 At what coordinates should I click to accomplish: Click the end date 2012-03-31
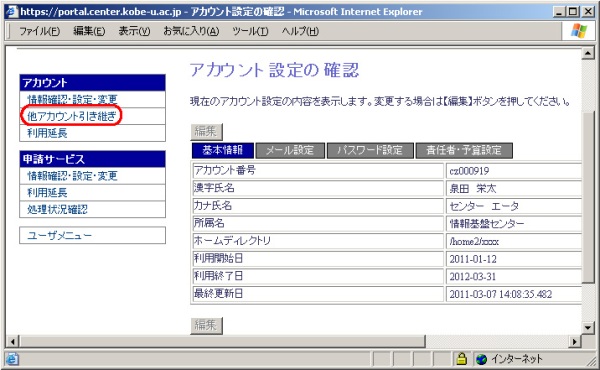[473, 277]
